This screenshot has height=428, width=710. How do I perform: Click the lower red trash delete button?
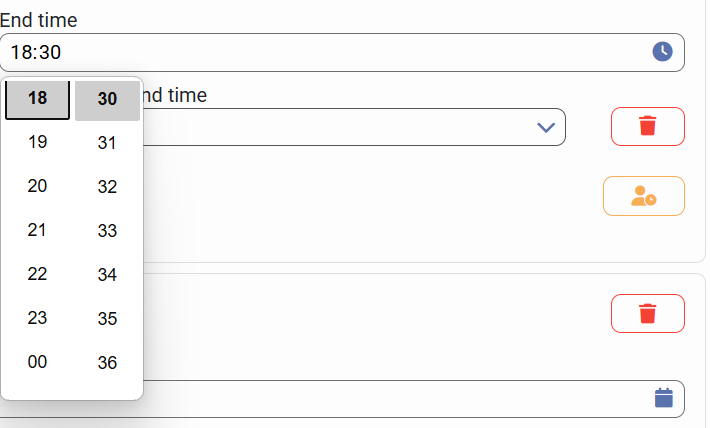pos(648,313)
